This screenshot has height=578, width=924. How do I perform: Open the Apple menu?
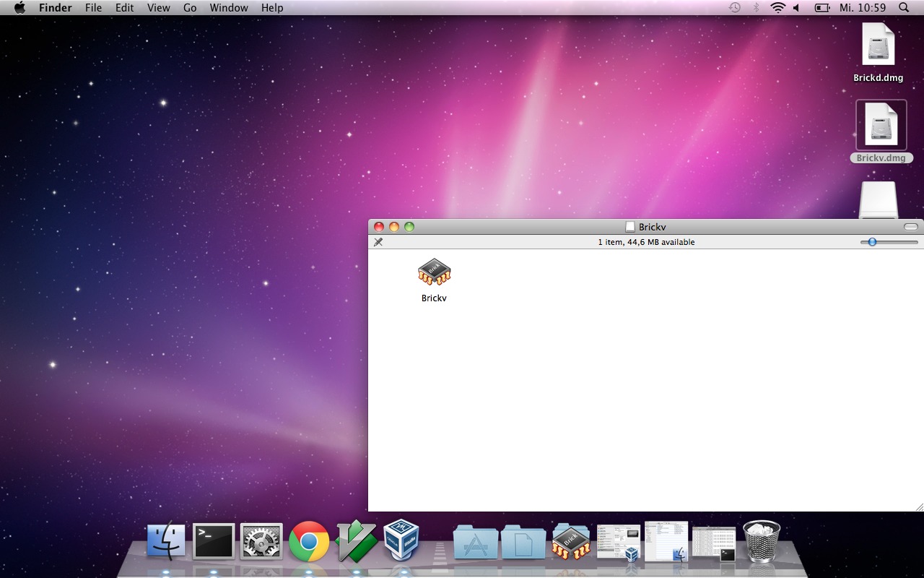(19, 8)
